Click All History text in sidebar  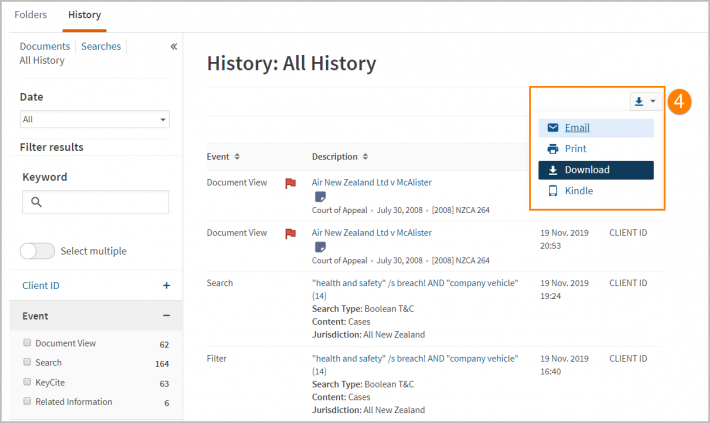pos(42,61)
